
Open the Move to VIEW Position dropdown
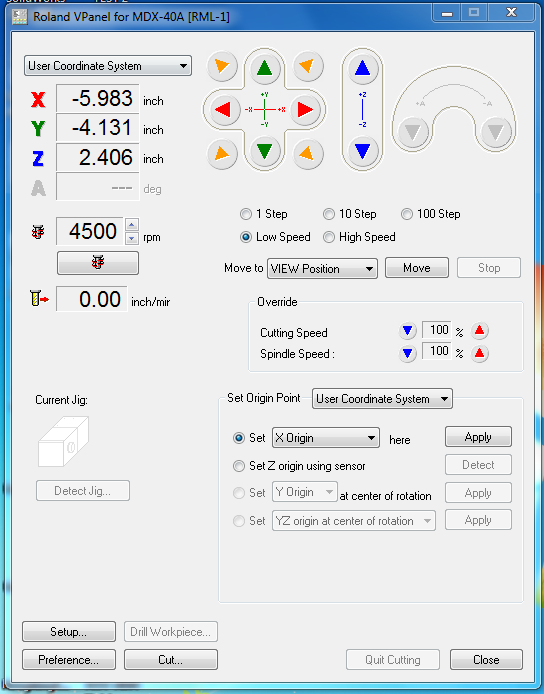322,269
